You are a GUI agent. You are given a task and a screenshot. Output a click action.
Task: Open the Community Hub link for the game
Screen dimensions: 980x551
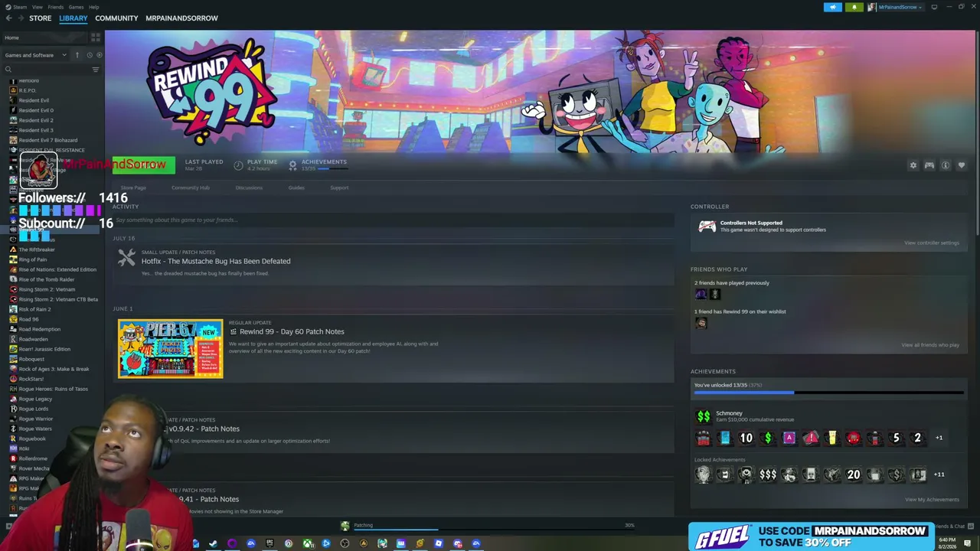[x=190, y=187]
